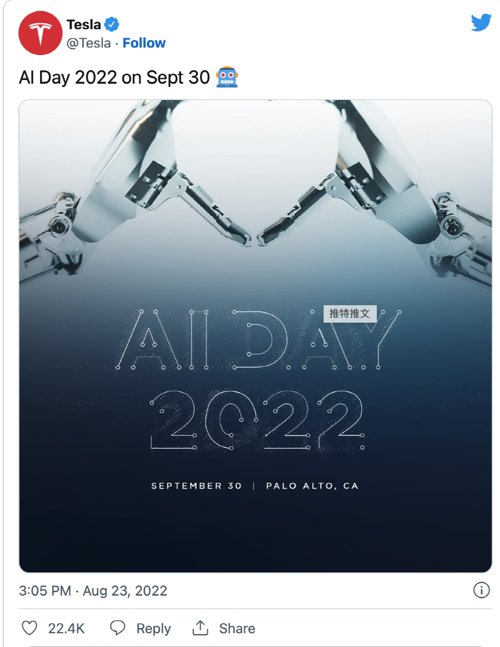The width and height of the screenshot is (500, 647).
Task: Click the heart like icon
Action: [x=29, y=628]
